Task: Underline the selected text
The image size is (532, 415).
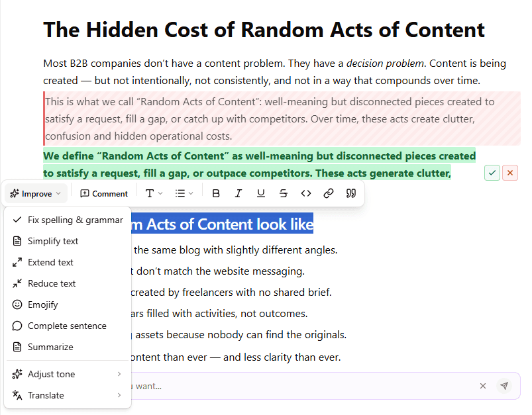Action: tap(261, 193)
